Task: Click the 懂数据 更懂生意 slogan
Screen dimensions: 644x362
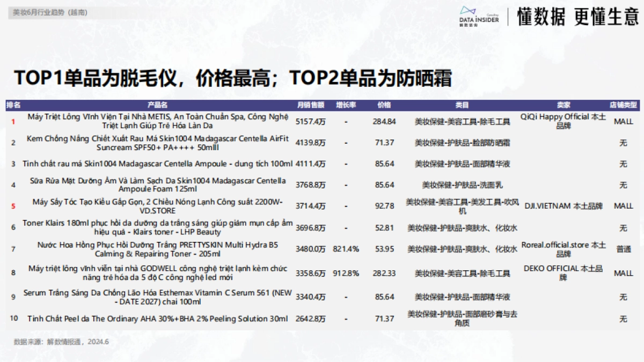Action: point(577,17)
